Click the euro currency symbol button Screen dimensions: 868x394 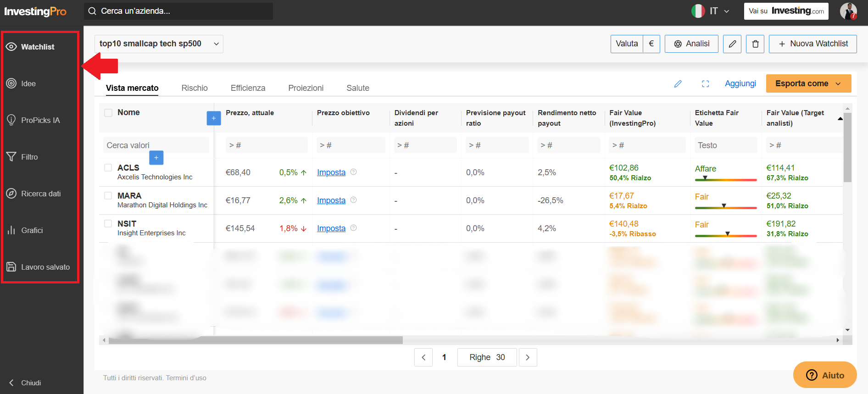[x=651, y=44]
